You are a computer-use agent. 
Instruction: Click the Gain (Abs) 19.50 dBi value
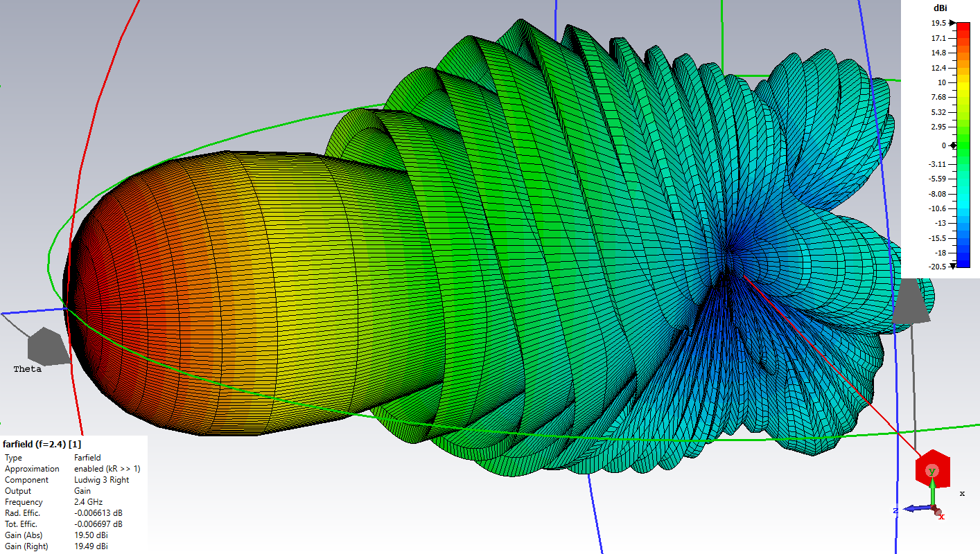[x=91, y=535]
